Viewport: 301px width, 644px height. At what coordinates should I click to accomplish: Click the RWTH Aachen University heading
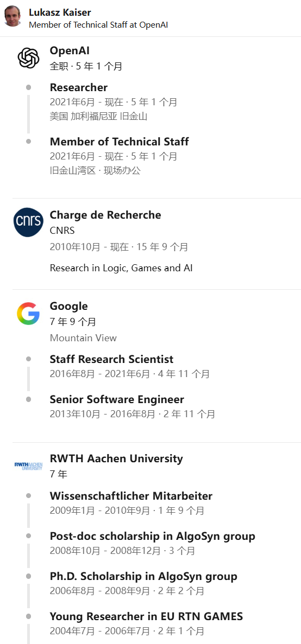(116, 458)
